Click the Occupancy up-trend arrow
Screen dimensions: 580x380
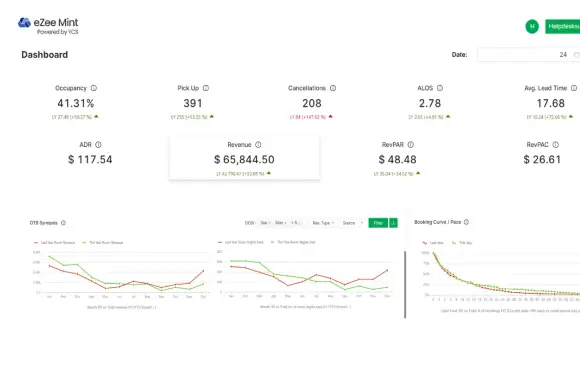96,116
